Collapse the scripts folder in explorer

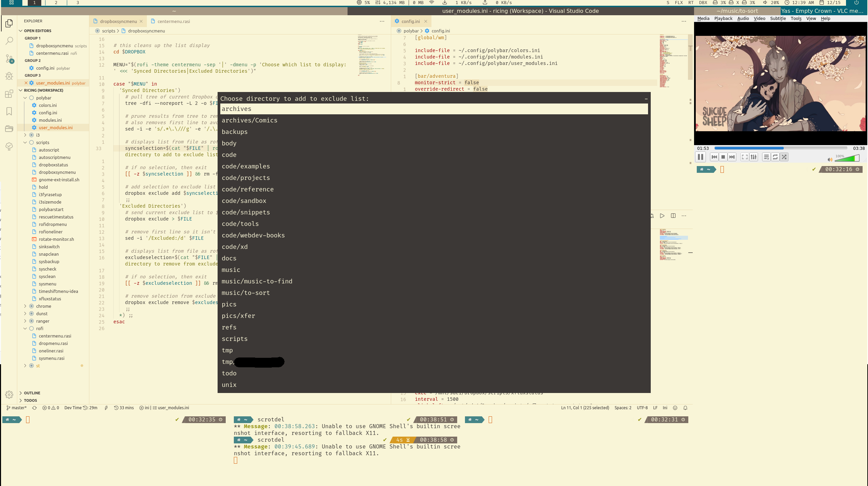point(43,142)
